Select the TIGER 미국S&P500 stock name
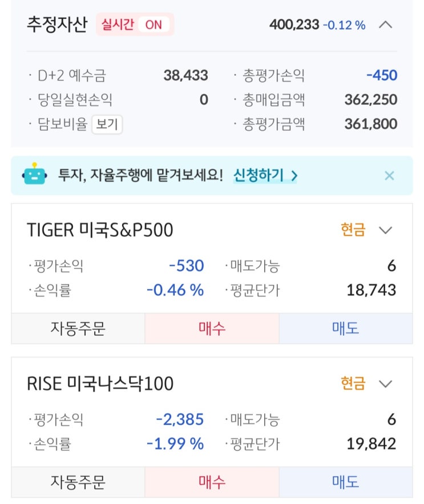424x504 pixels. click(100, 230)
